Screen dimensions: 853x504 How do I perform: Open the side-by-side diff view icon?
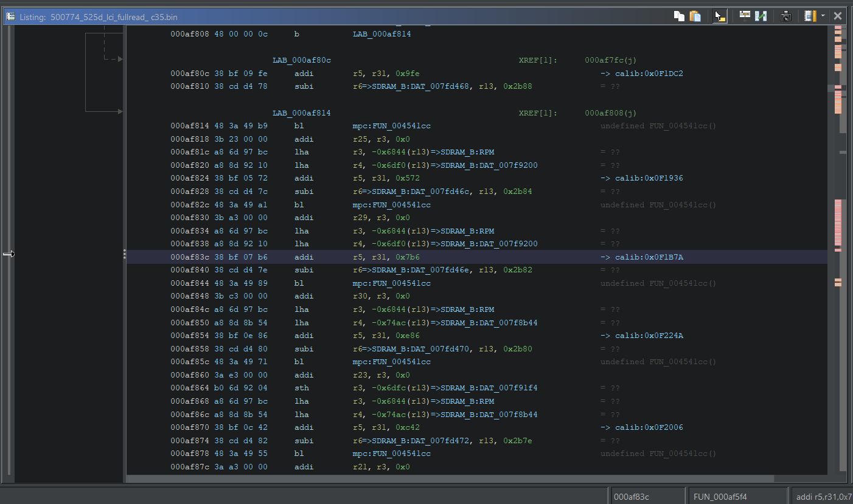point(761,16)
